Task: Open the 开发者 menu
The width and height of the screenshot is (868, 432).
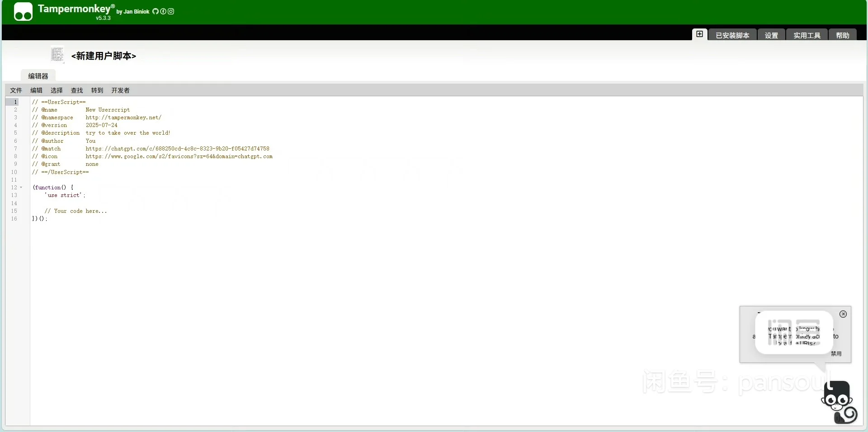Action: tap(120, 90)
